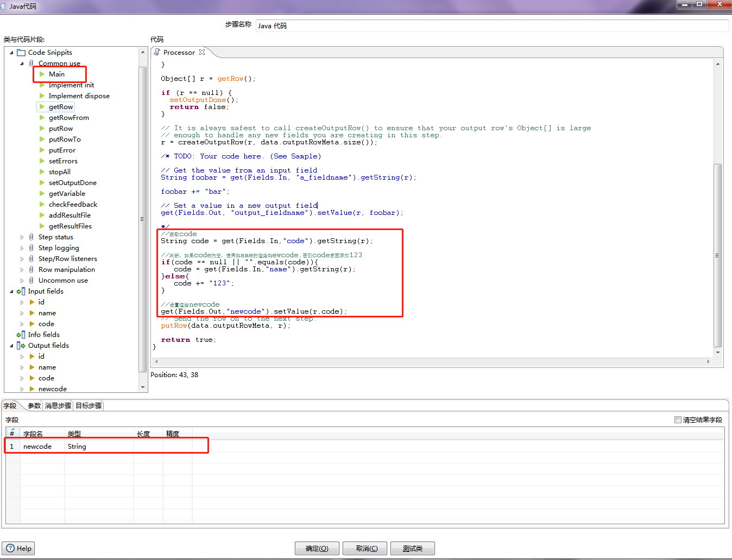
Task: Click the 字段名 column header
Action: click(x=42, y=434)
